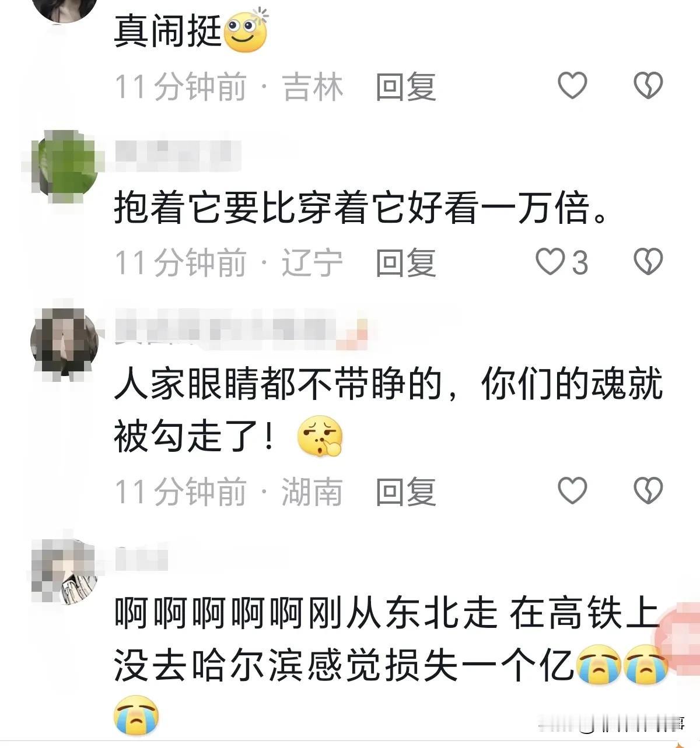This screenshot has width=700, height=748.
Task: Reply to the 吉林 comment via 回复
Action: 406,87
